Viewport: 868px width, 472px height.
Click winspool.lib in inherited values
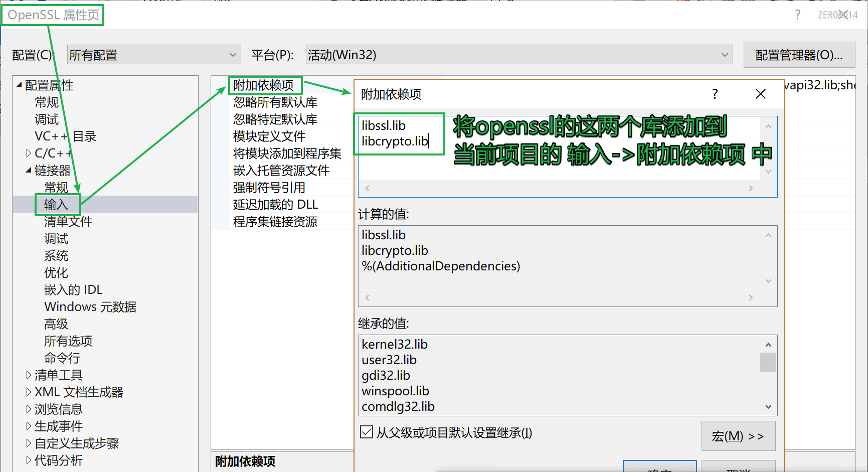(x=395, y=391)
